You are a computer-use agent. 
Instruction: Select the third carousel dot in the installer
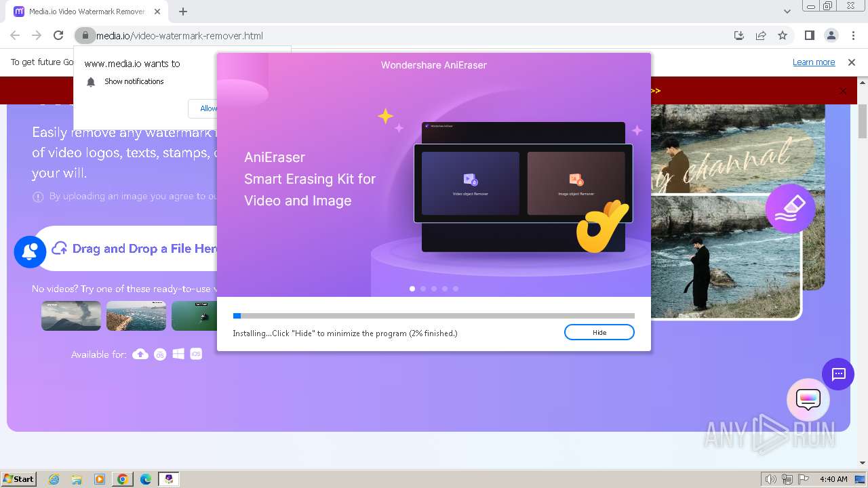(434, 289)
